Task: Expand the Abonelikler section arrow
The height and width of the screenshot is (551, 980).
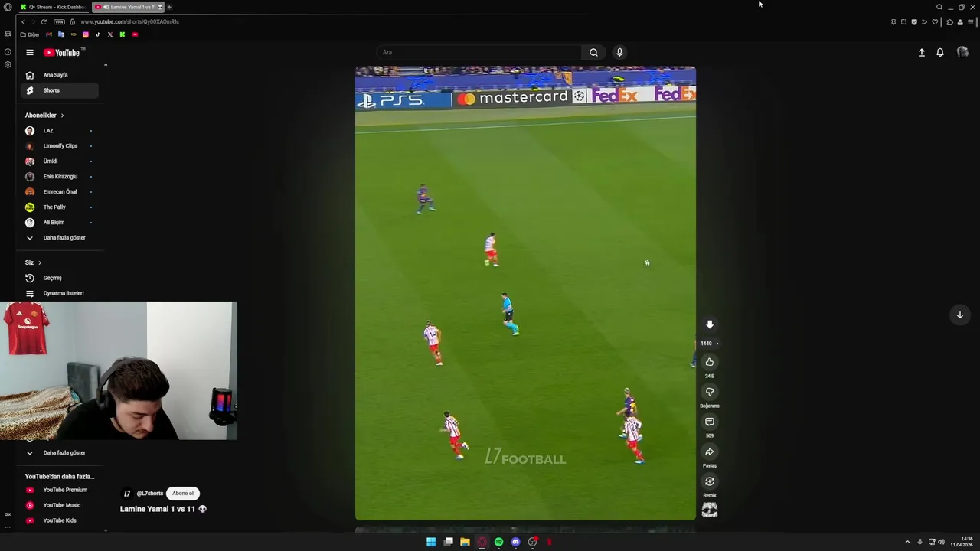Action: point(62,116)
